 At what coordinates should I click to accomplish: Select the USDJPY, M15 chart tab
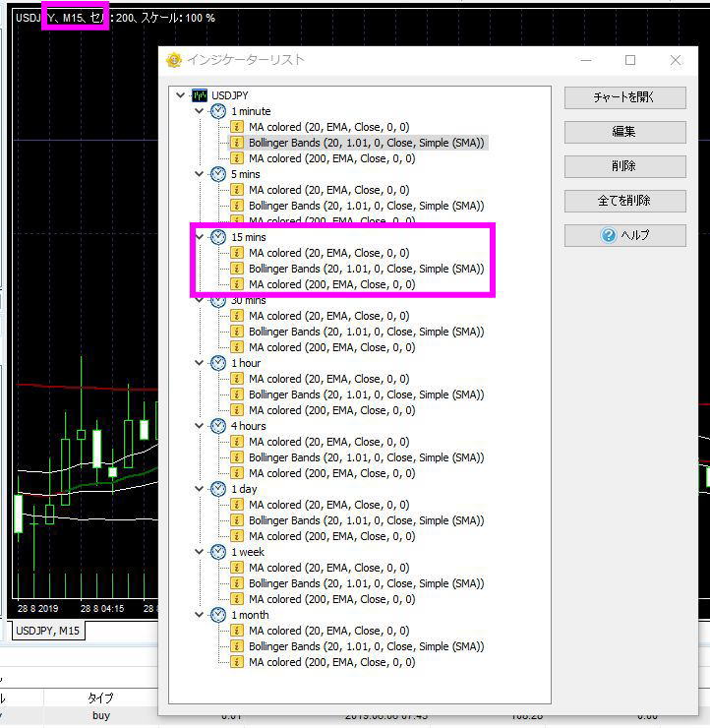[x=47, y=631]
